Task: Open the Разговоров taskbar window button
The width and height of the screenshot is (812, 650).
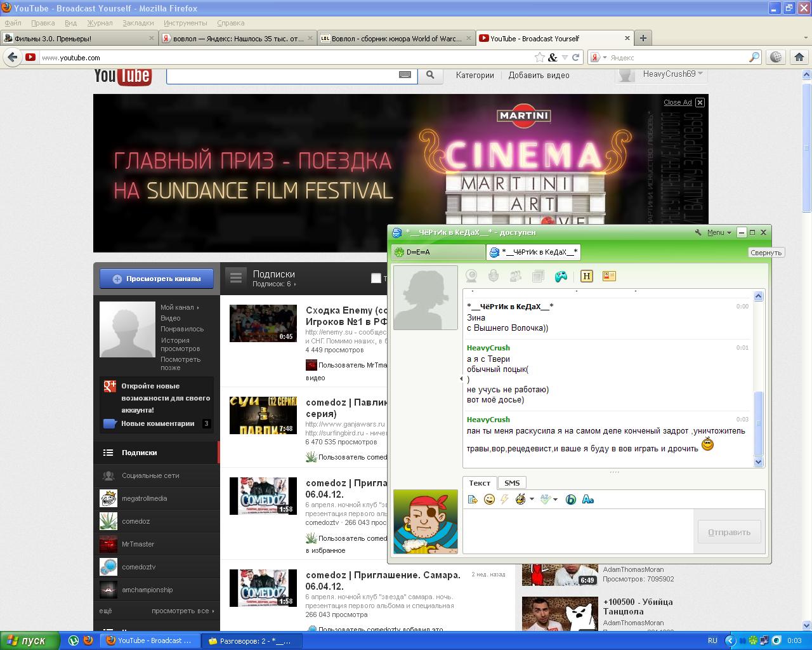Action: click(252, 640)
